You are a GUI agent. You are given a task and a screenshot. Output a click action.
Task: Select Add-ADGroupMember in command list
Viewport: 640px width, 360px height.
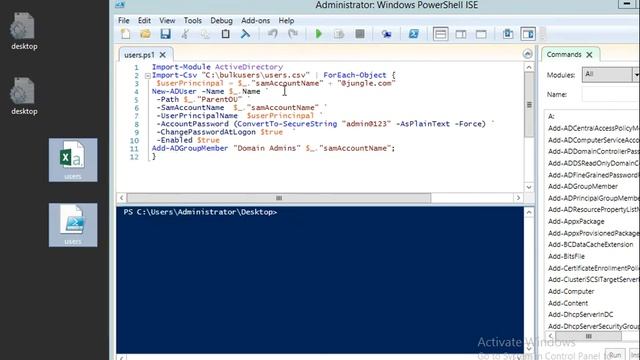[583, 186]
